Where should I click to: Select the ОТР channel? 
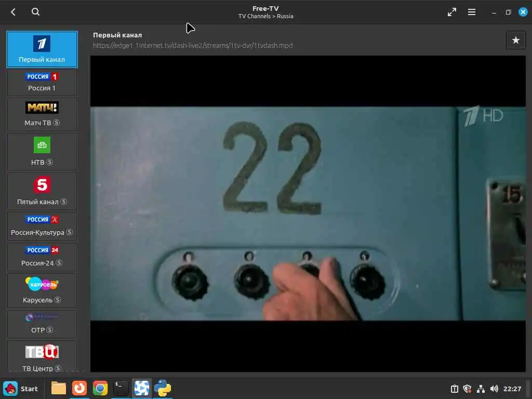pos(42,324)
